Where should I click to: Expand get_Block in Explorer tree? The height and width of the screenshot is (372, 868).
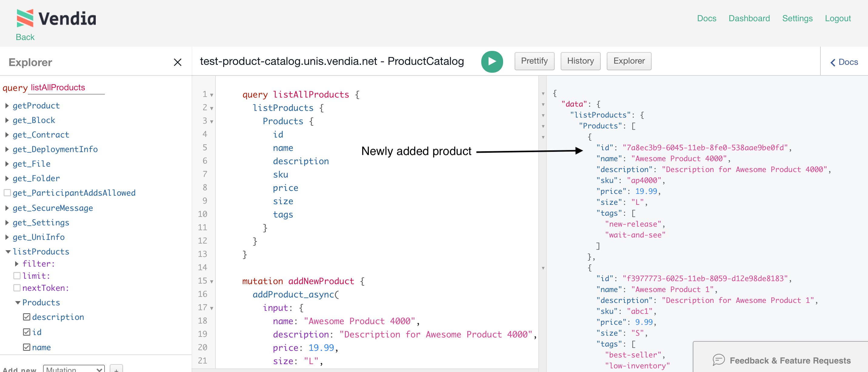(7, 120)
